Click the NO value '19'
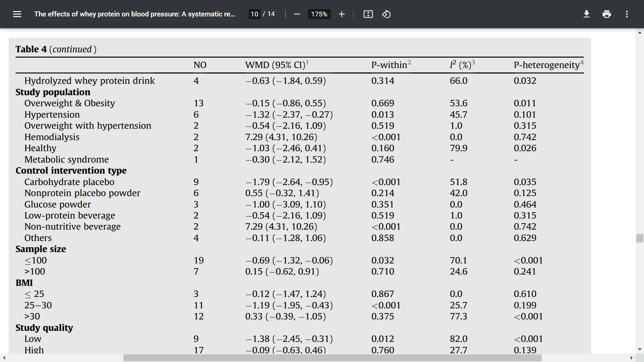 [199, 260]
